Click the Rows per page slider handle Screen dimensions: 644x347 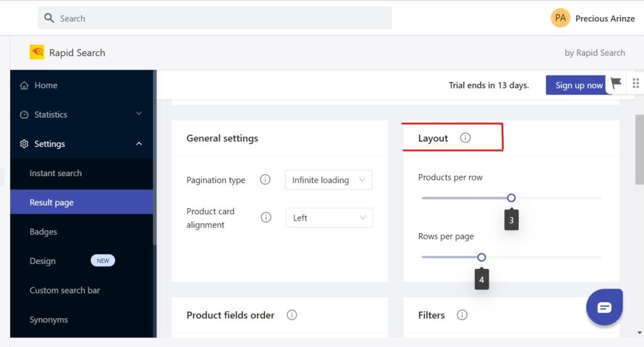481,257
